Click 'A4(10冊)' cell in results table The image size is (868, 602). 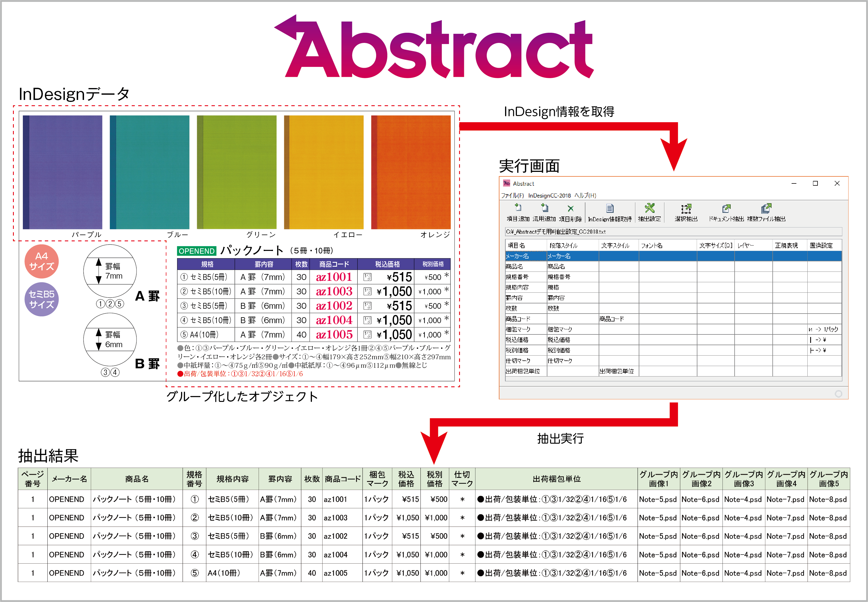(233, 573)
